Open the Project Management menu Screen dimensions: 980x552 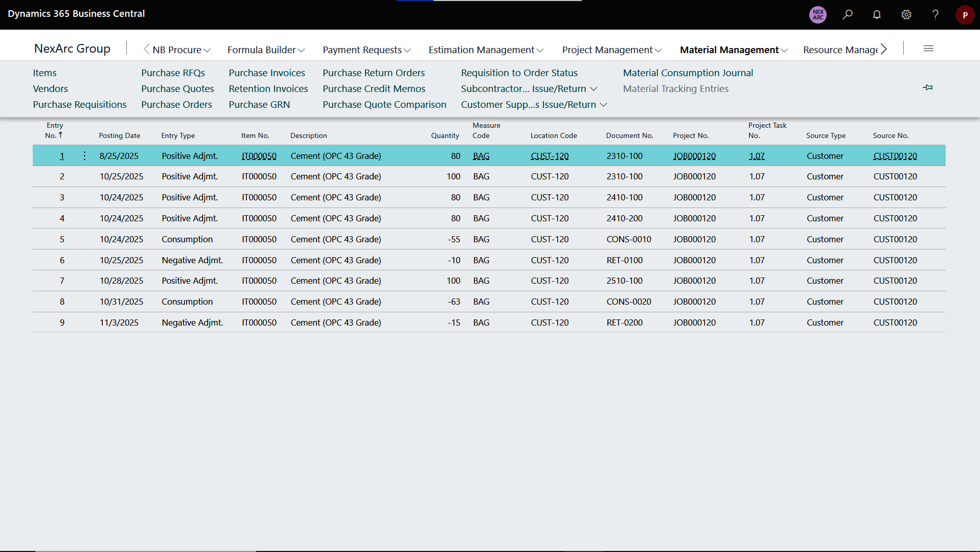tap(611, 50)
